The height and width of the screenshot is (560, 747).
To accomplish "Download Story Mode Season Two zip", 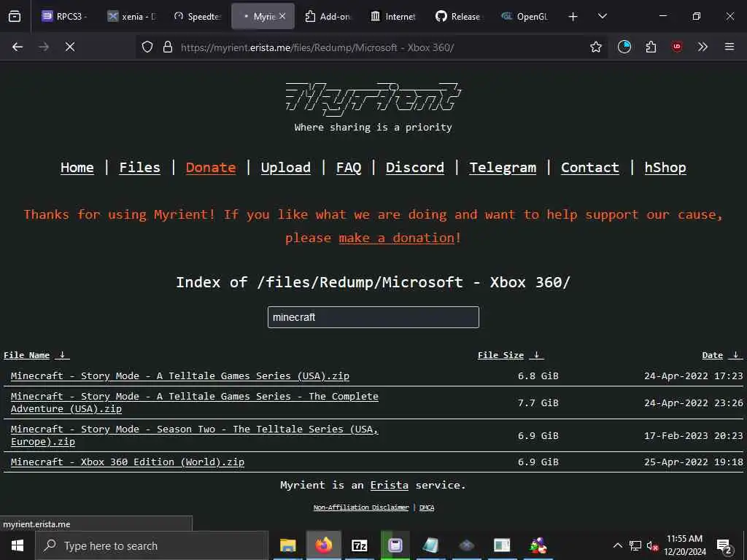I will click(194, 435).
